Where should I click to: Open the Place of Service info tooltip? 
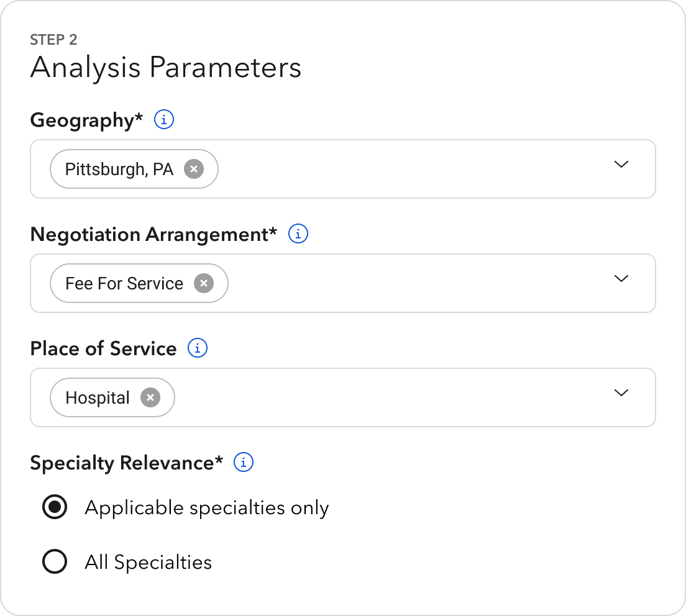198,348
